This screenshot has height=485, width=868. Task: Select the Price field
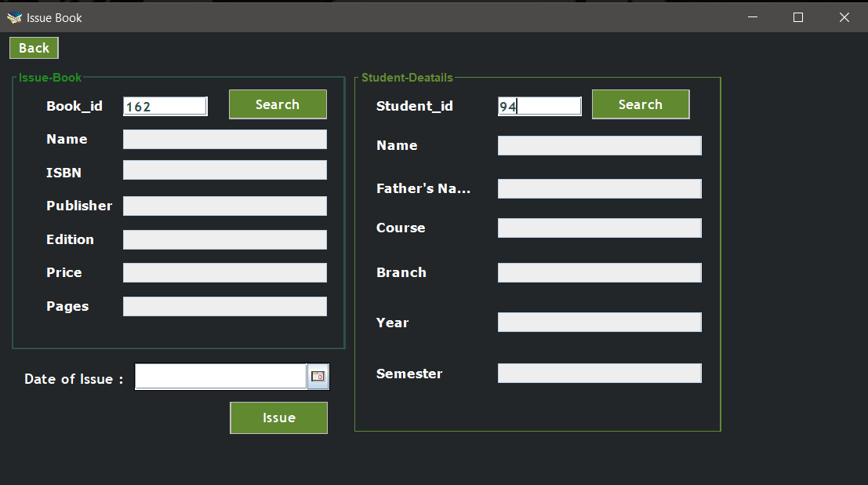(x=225, y=272)
